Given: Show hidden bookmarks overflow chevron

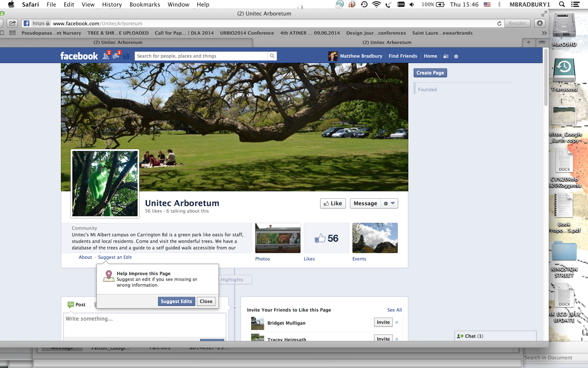Looking at the screenshot, I should point(544,33).
